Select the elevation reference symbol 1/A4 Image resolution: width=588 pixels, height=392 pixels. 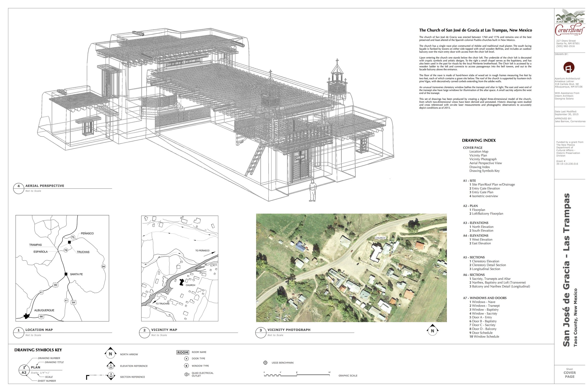pos(111,366)
